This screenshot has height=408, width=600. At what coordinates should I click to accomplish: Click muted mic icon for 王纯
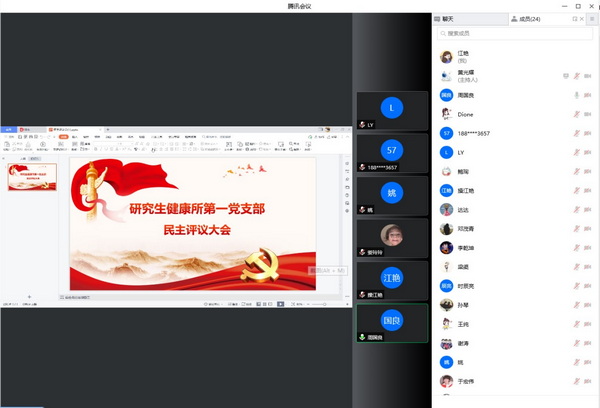point(576,324)
